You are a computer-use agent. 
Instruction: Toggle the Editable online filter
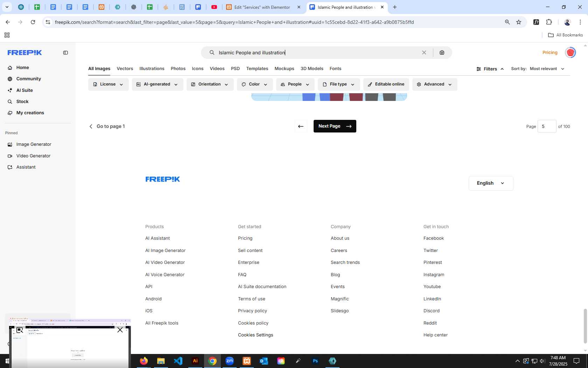[386, 84]
